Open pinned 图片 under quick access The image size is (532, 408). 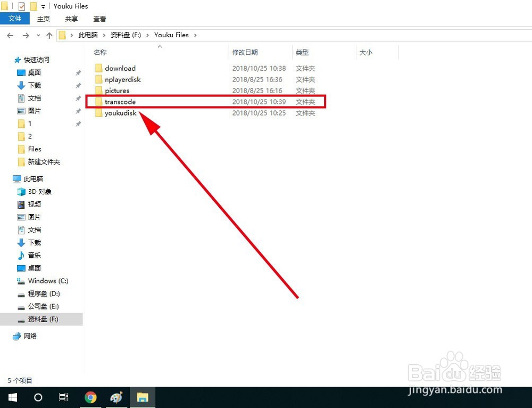34,111
